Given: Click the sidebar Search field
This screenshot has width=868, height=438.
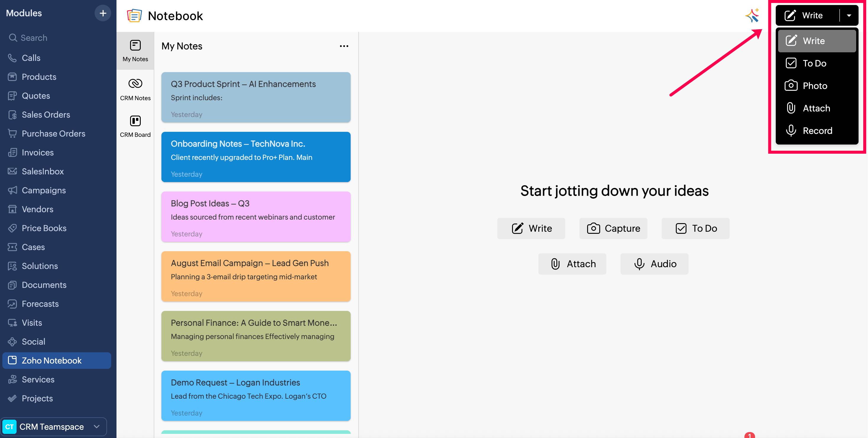Looking at the screenshot, I should pos(34,38).
